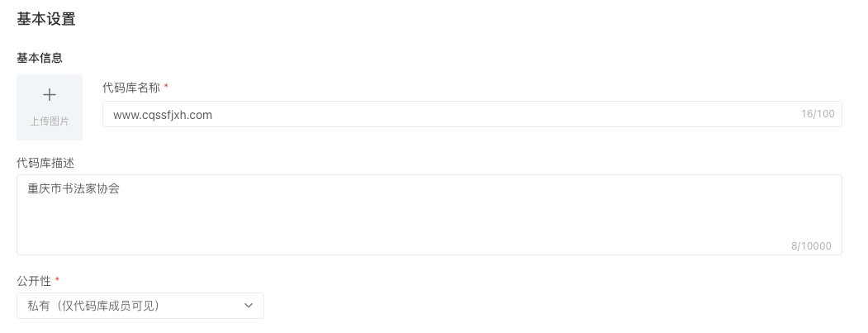Click the red asterisk beside 公开性
The image size is (868, 333).
57,280
